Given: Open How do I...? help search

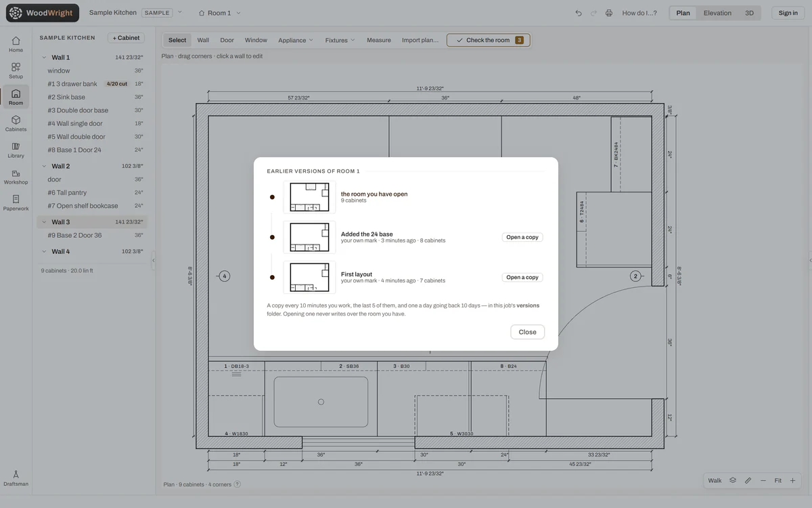Looking at the screenshot, I should [639, 13].
